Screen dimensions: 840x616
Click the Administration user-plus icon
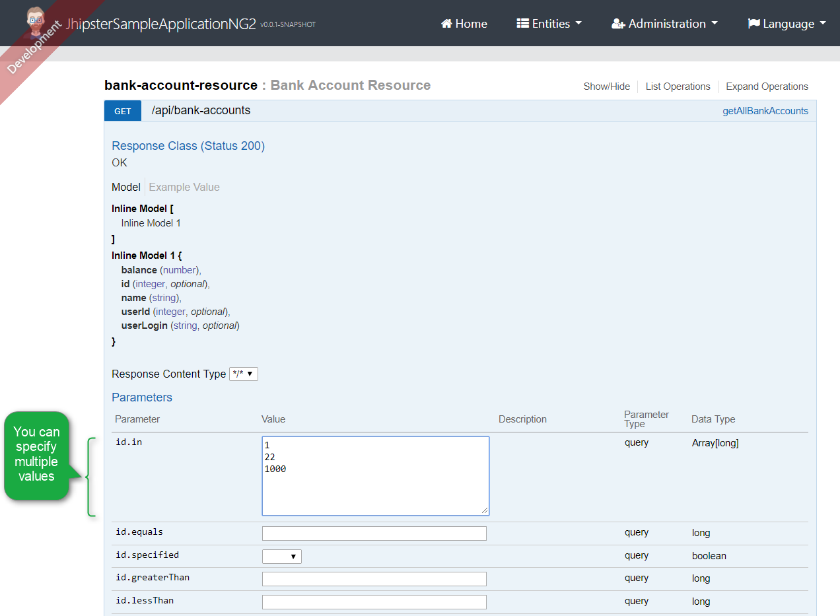[x=618, y=24]
